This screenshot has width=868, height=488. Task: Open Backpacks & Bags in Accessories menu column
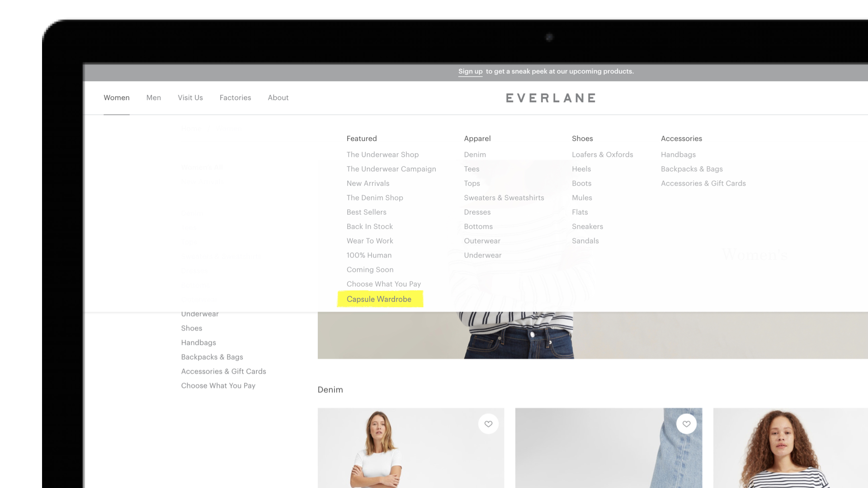692,169
